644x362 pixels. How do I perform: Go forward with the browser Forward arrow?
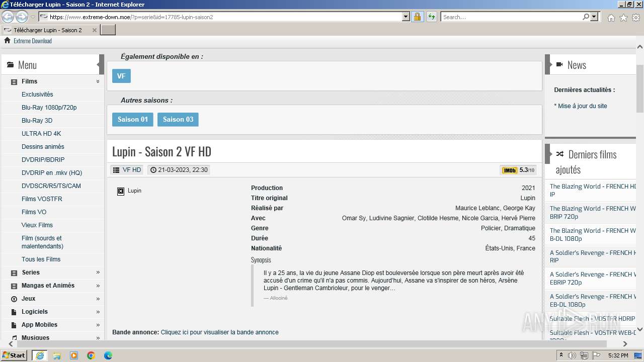click(22, 17)
